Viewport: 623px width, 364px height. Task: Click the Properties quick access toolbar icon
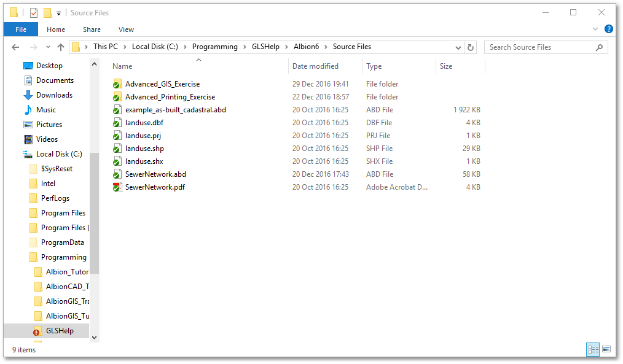click(x=34, y=13)
